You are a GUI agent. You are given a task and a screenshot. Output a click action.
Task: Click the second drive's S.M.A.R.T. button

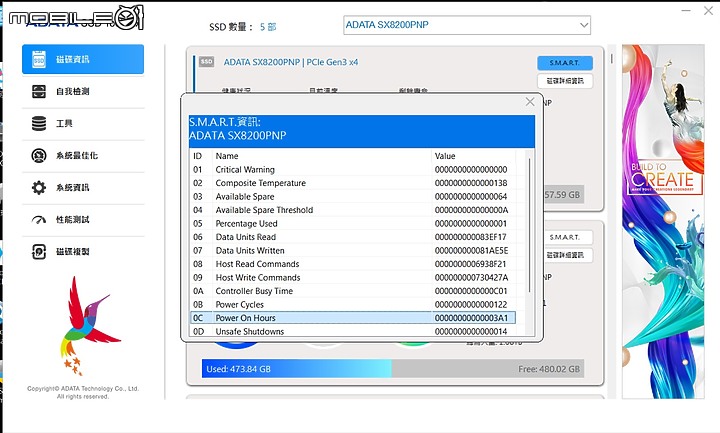(x=567, y=237)
